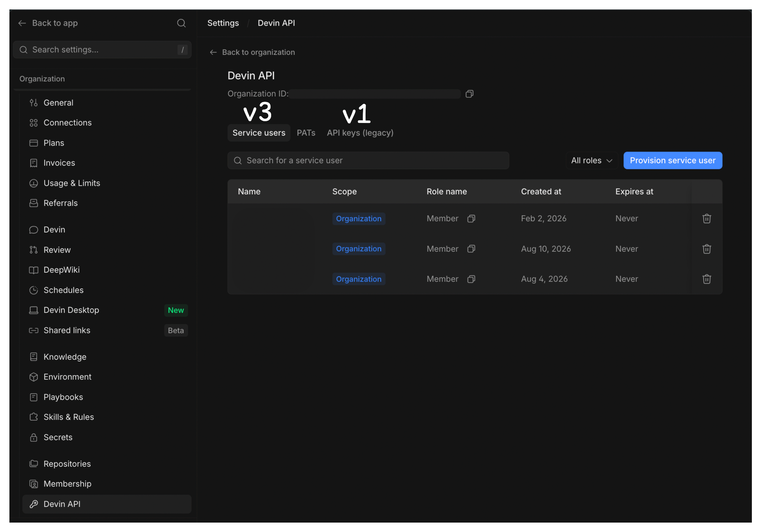Click the Aug 10, 2026 created date
Viewport: 761px width, 532px height.
pyautogui.click(x=546, y=249)
